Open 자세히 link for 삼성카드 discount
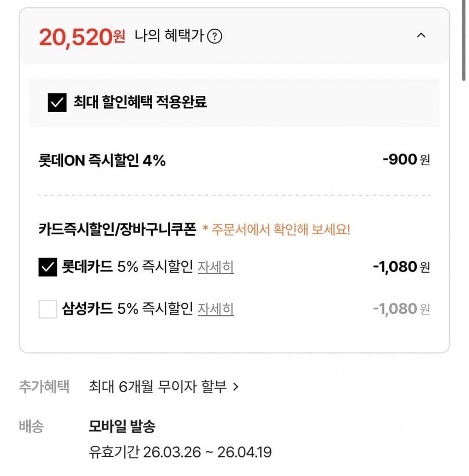Viewport: 469px width, 476px height. [215, 309]
